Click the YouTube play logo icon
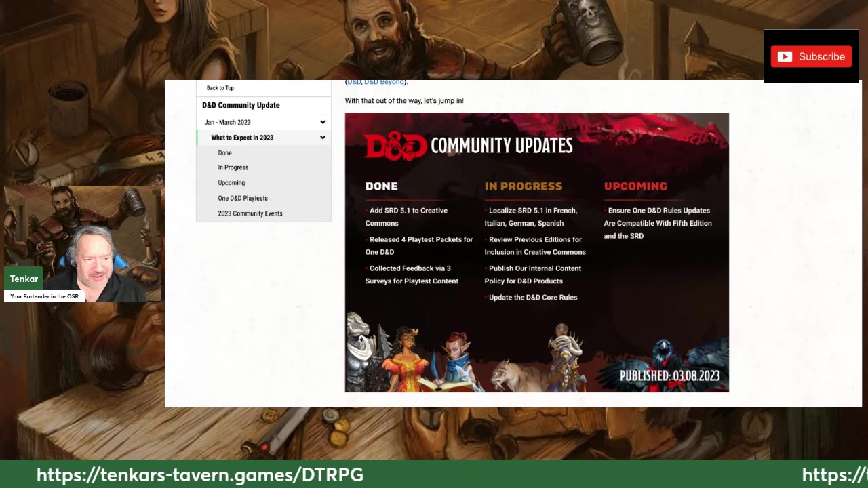The width and height of the screenshot is (868, 488). [x=785, y=57]
